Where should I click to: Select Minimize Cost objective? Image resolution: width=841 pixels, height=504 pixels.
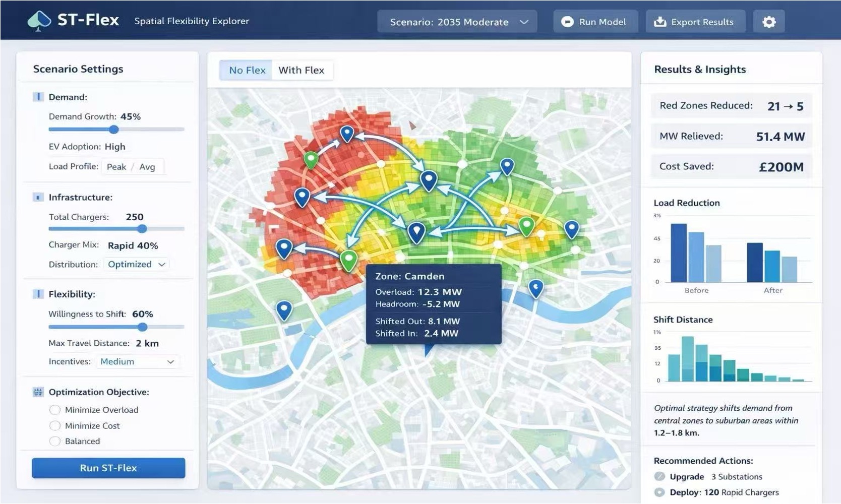pyautogui.click(x=54, y=426)
